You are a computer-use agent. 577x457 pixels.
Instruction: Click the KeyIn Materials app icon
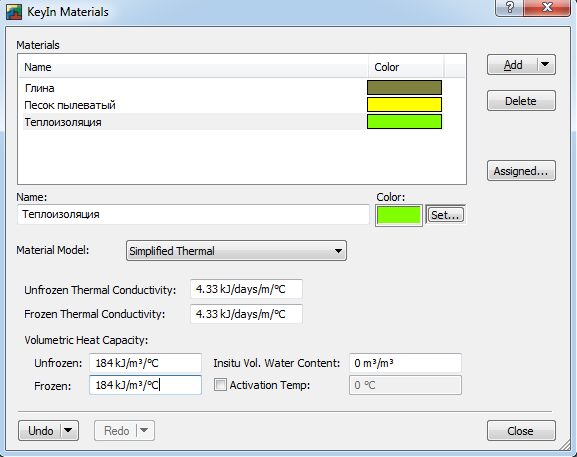coord(14,12)
